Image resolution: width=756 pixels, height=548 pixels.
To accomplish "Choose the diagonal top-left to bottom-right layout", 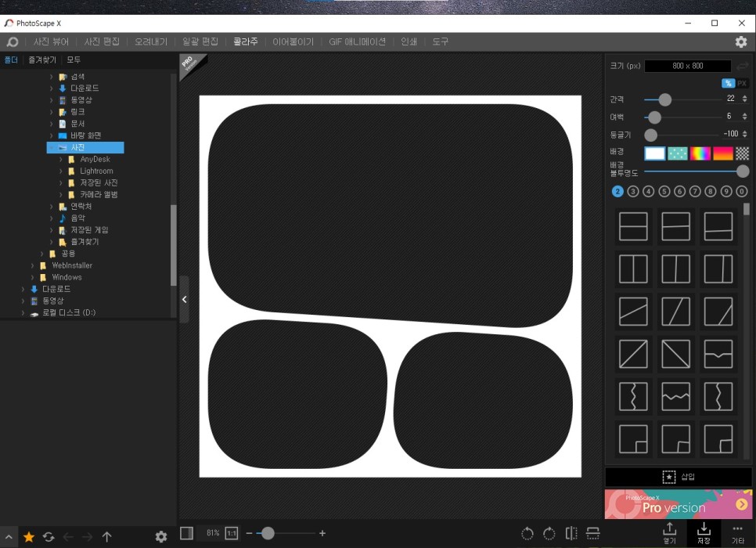I will (675, 354).
